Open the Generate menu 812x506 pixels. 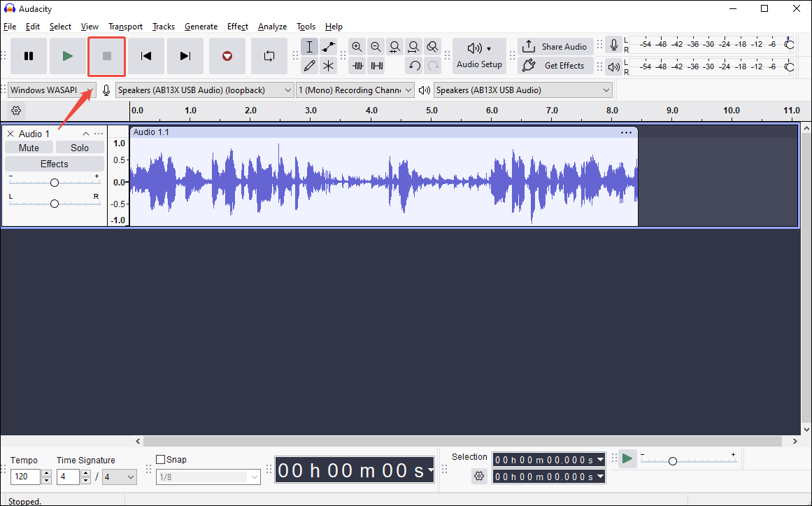tap(201, 27)
